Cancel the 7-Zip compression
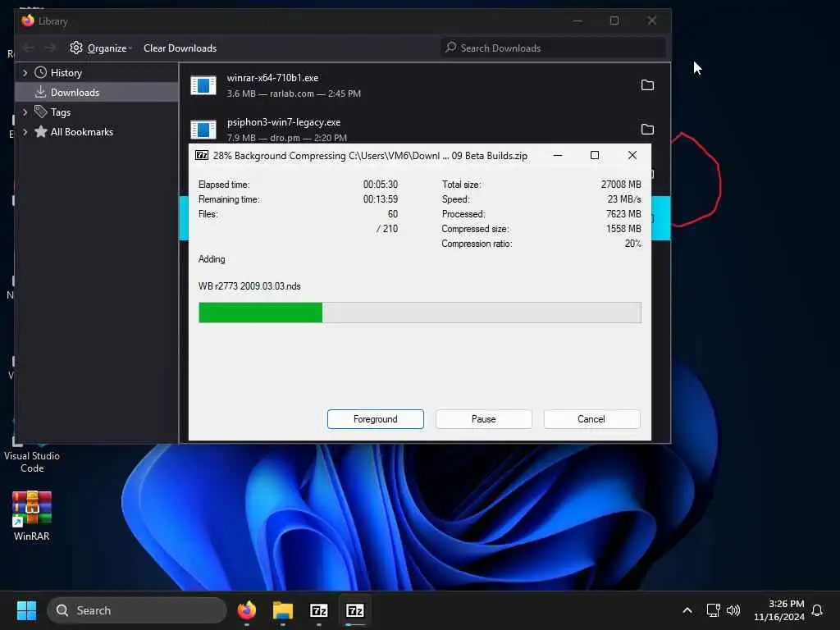This screenshot has width=840, height=630. click(x=591, y=419)
